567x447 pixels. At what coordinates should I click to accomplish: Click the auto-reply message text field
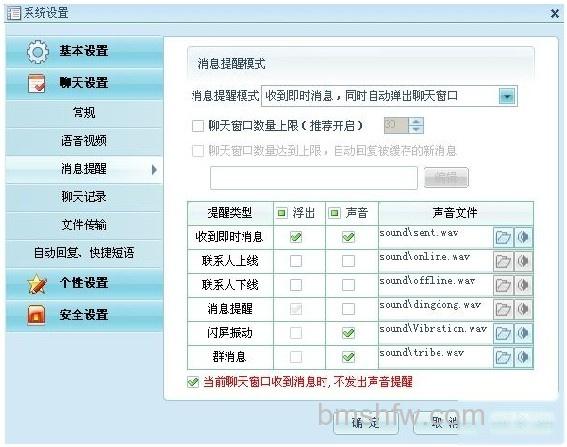[x=314, y=178]
